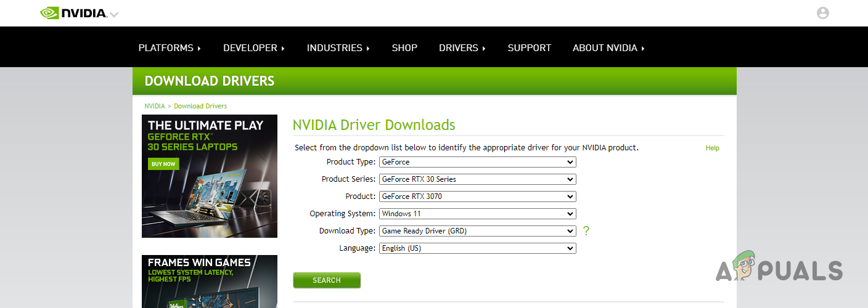Click Buy Now on RTX laptops ad
Image resolution: width=868 pixels, height=308 pixels.
coord(163,164)
